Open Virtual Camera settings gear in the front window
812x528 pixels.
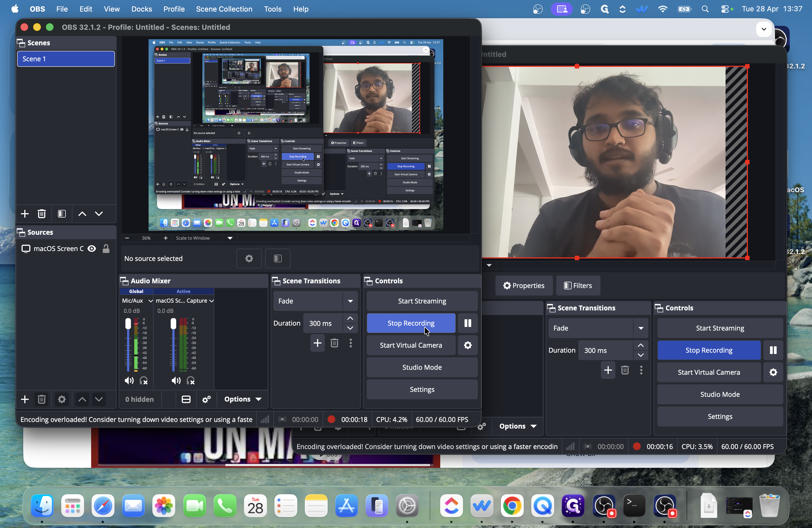click(x=468, y=345)
